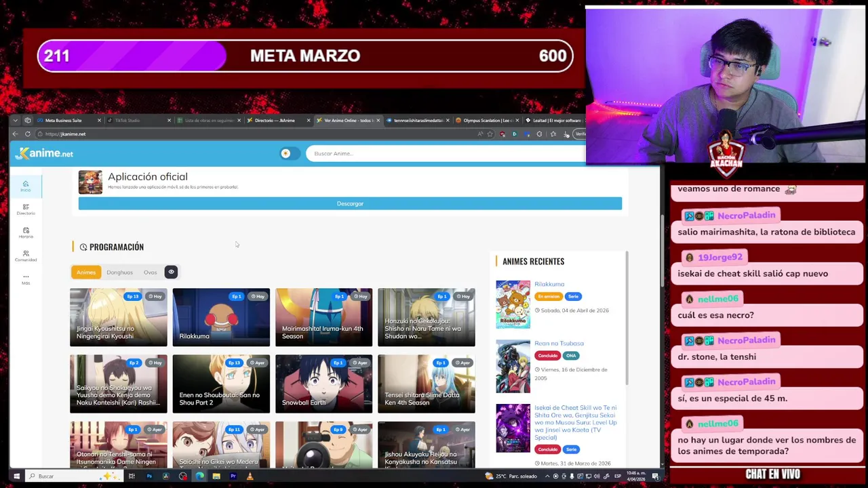The width and height of the screenshot is (868, 488).
Task: Select the Ovas tab
Action: tap(150, 272)
